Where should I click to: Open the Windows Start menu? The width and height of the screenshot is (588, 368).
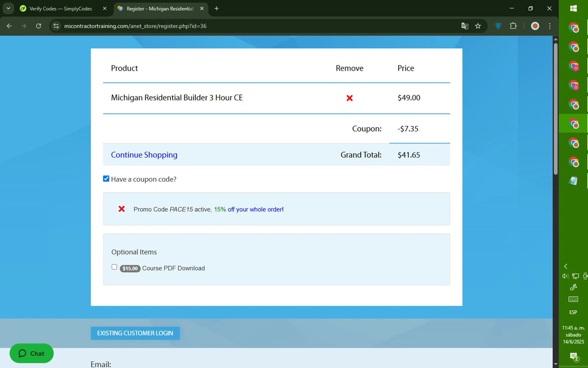point(573,8)
